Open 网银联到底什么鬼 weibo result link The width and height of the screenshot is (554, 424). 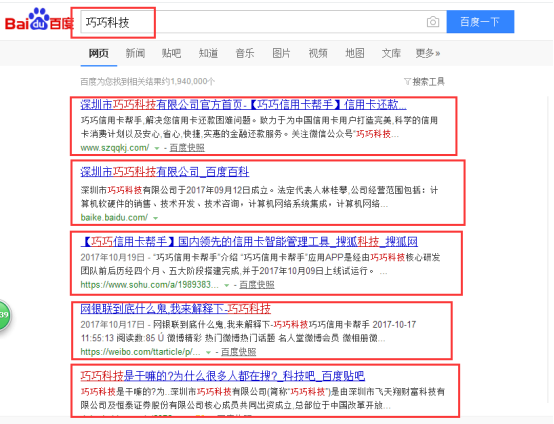tap(176, 309)
